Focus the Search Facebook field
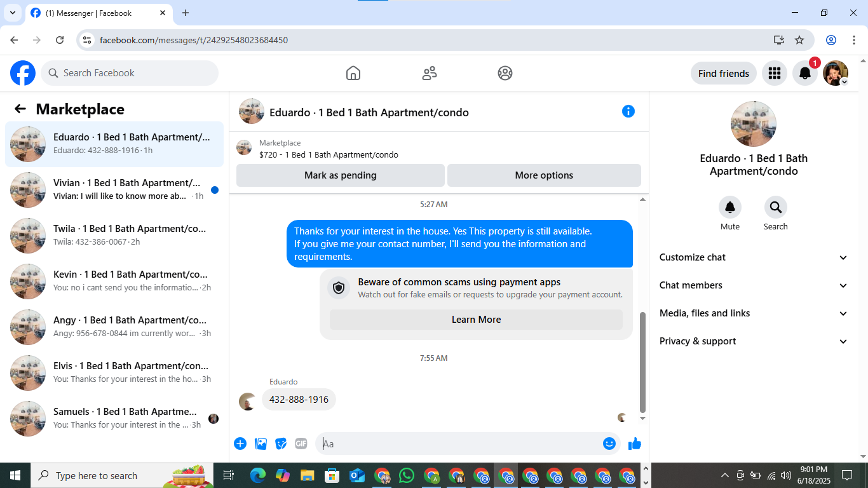The height and width of the screenshot is (488, 868). pos(130,73)
